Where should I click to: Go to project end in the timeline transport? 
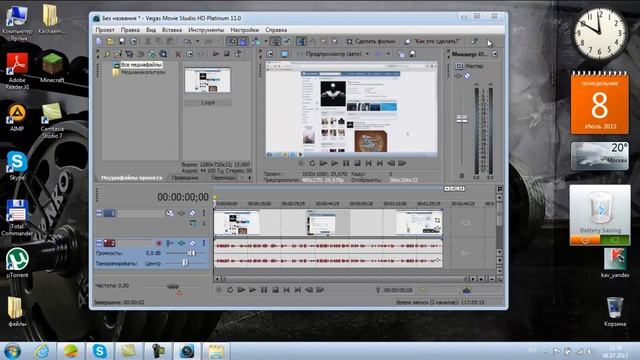click(298, 290)
